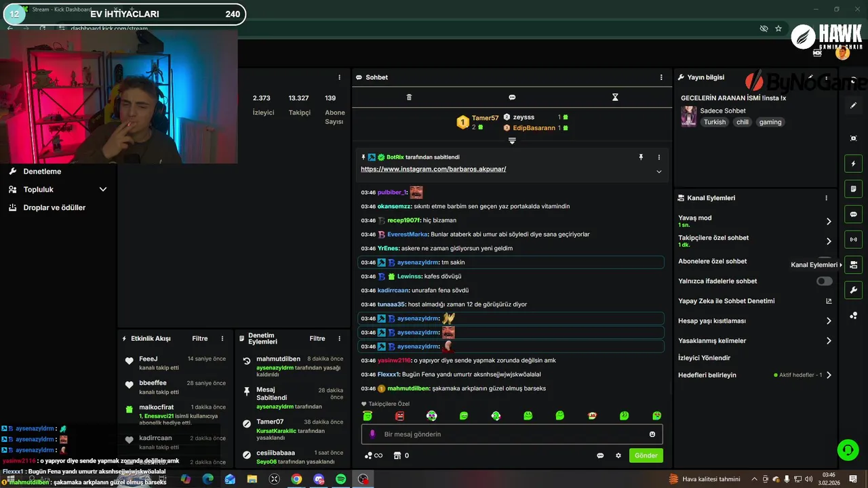Viewport: 868px width, 488px height.
Task: Open Google Chrome from the taskbar
Action: 296,479
